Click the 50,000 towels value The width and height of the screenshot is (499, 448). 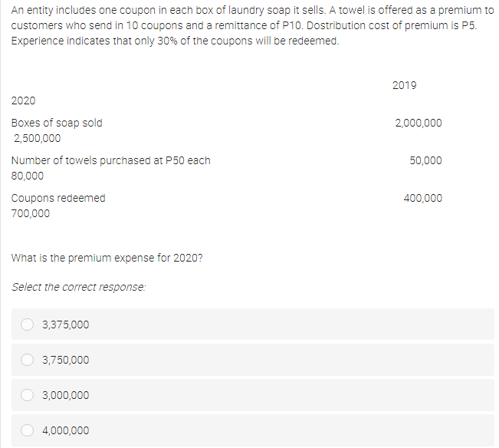coord(426,160)
